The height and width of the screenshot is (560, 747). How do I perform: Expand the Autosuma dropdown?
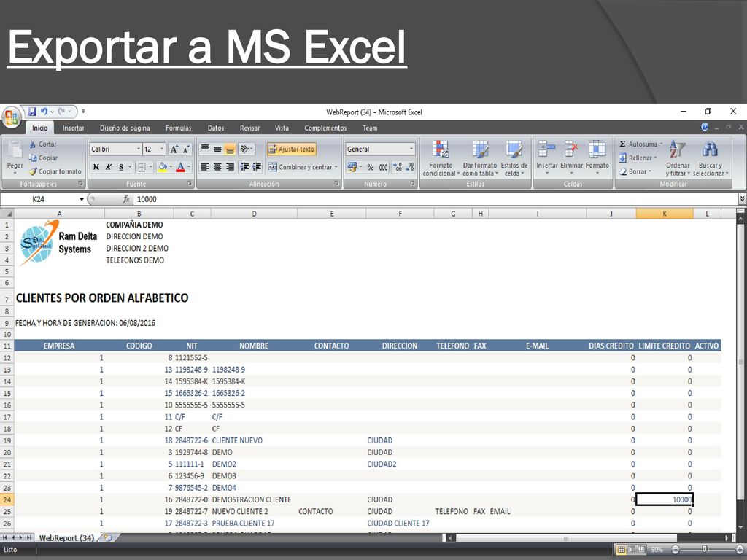[x=661, y=144]
